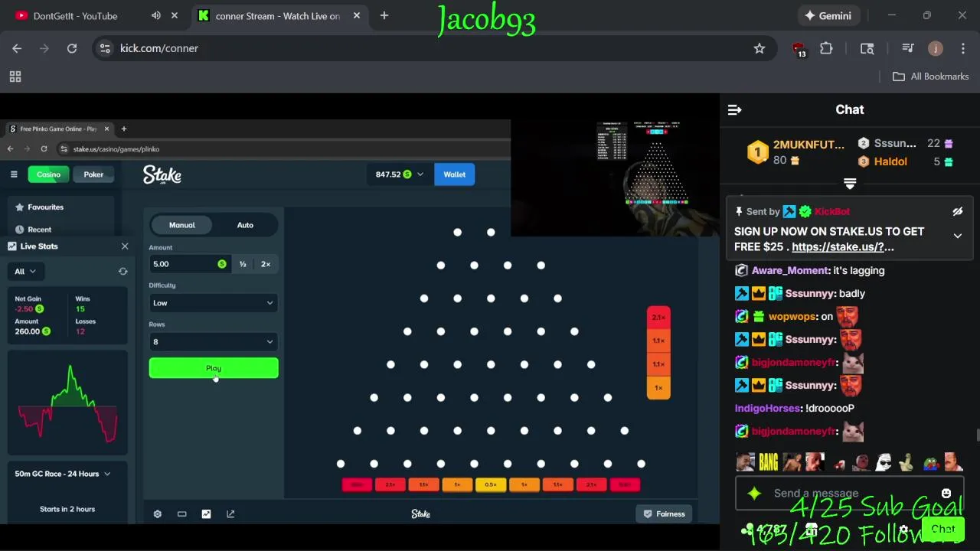Image resolution: width=980 pixels, height=551 pixels.
Task: Mute the DontGetIt YouTube tab audio
Action: 156,15
